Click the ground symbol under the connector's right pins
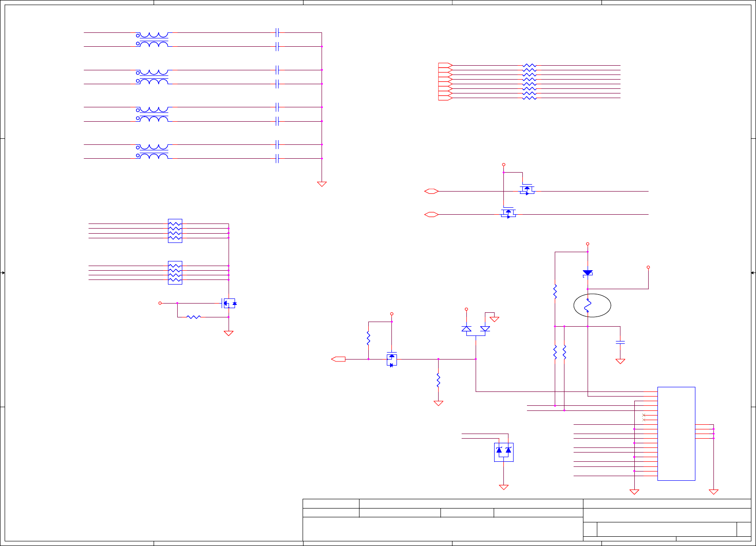This screenshot has height=546, width=756. pyautogui.click(x=713, y=492)
